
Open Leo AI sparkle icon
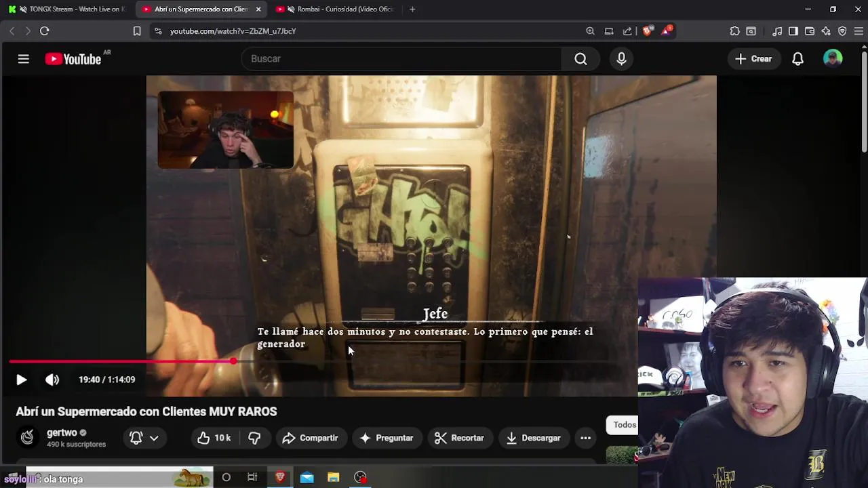tap(826, 31)
